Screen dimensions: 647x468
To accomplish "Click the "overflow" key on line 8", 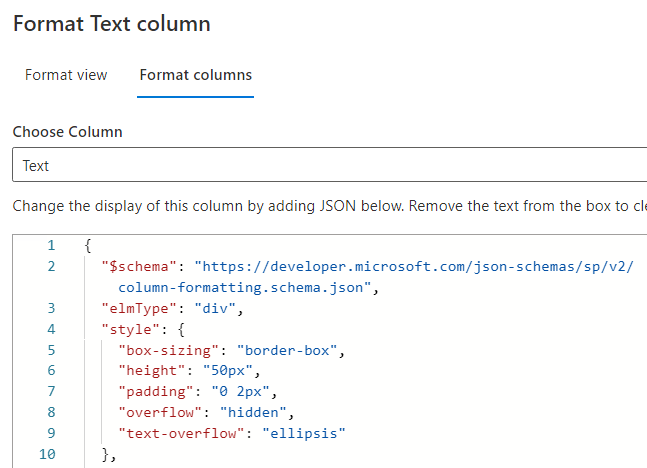I will pyautogui.click(x=160, y=412).
